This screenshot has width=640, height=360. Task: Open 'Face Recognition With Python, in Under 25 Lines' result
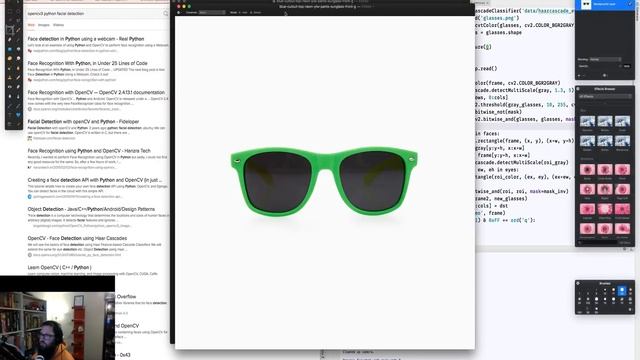(x=87, y=63)
